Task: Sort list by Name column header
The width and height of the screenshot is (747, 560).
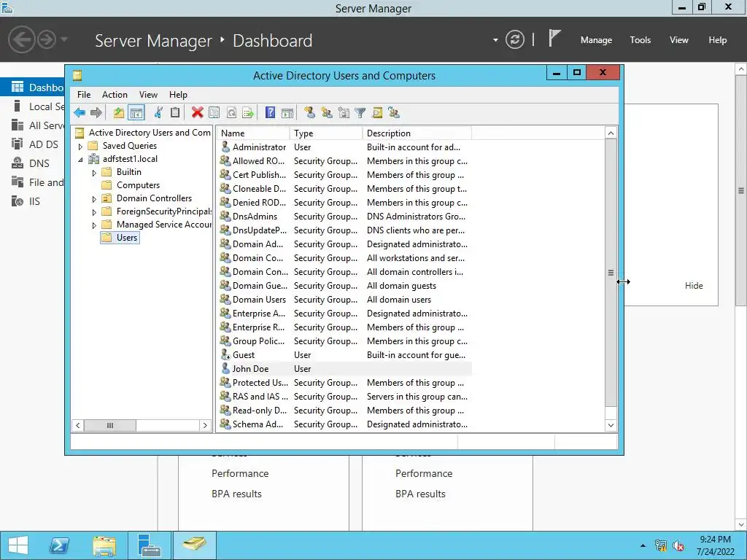Action: pyautogui.click(x=253, y=133)
